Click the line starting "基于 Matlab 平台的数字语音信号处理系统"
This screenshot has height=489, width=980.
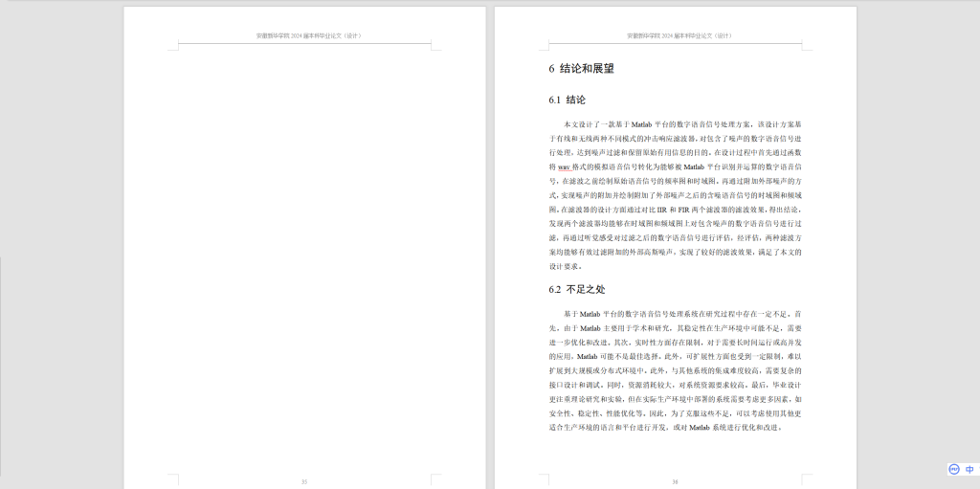[x=682, y=313]
